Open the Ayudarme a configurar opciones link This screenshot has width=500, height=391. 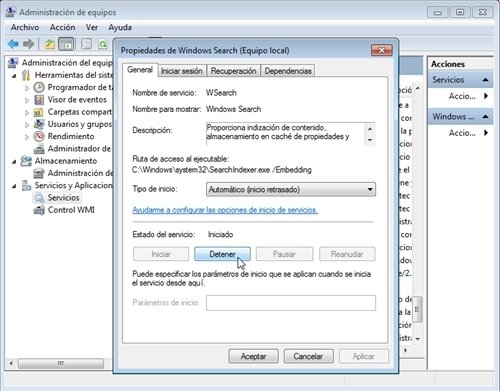tap(225, 210)
